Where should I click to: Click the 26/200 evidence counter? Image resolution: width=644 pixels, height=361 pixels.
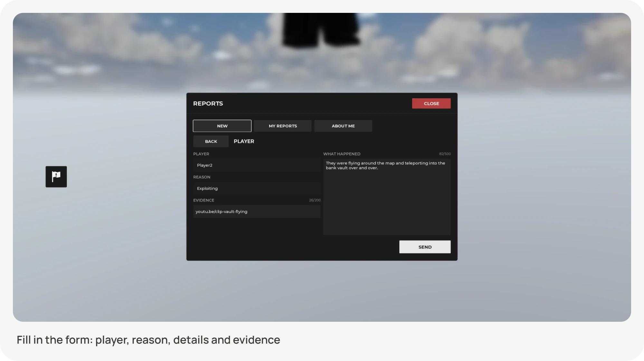[315, 200]
